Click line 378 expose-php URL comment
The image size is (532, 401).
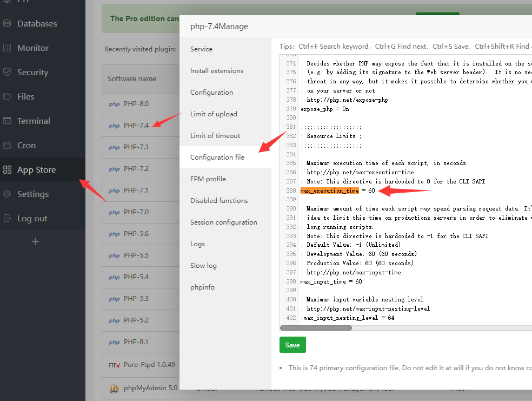[x=344, y=100]
